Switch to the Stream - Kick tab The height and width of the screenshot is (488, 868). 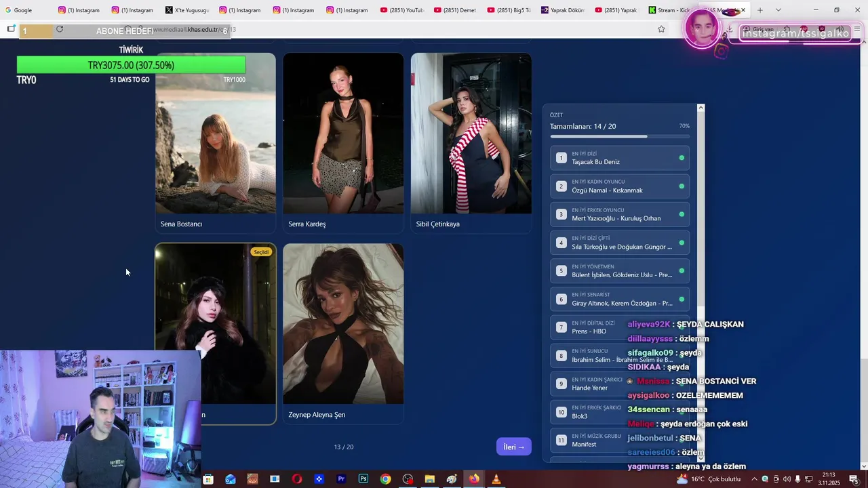point(670,10)
